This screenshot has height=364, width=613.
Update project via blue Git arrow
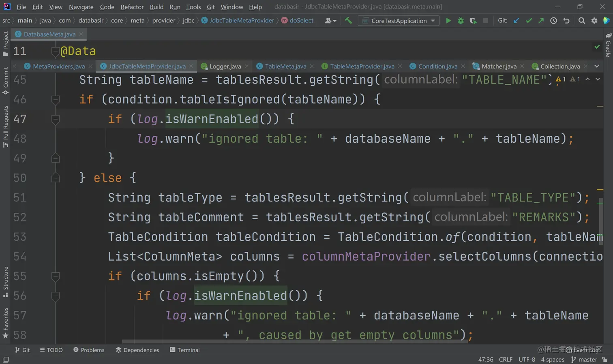click(x=516, y=21)
